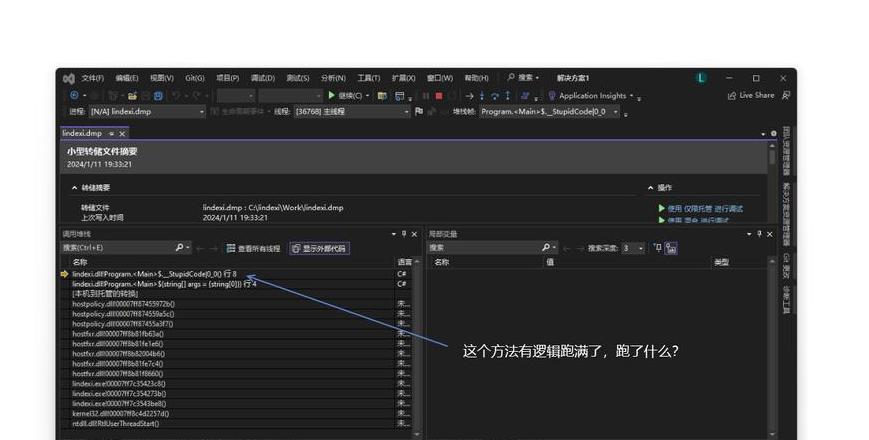Viewport: 869px width, 440px height.
Task: Collapse the Actions section
Action: (x=651, y=188)
